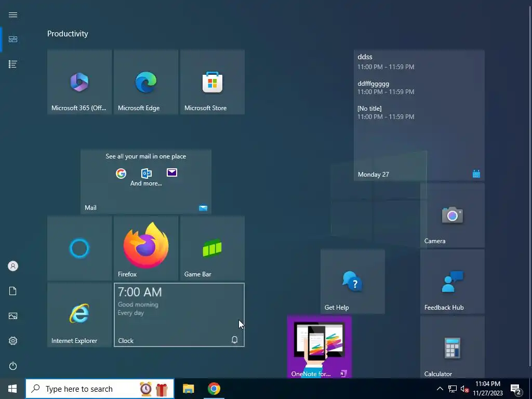Click the 'ddfffggggg' calendar event
Viewport: 532px width, 399px height.
386,87
